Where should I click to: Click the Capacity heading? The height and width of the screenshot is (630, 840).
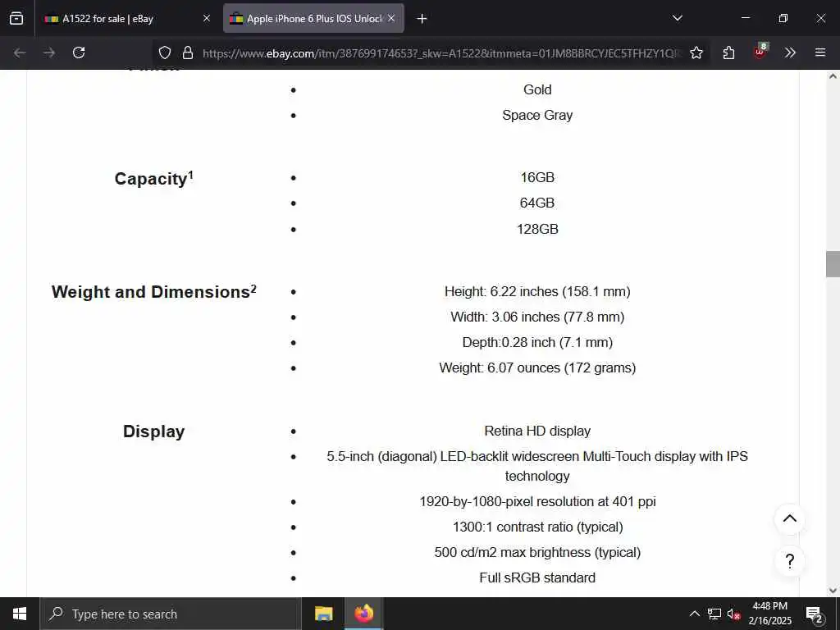tap(153, 178)
